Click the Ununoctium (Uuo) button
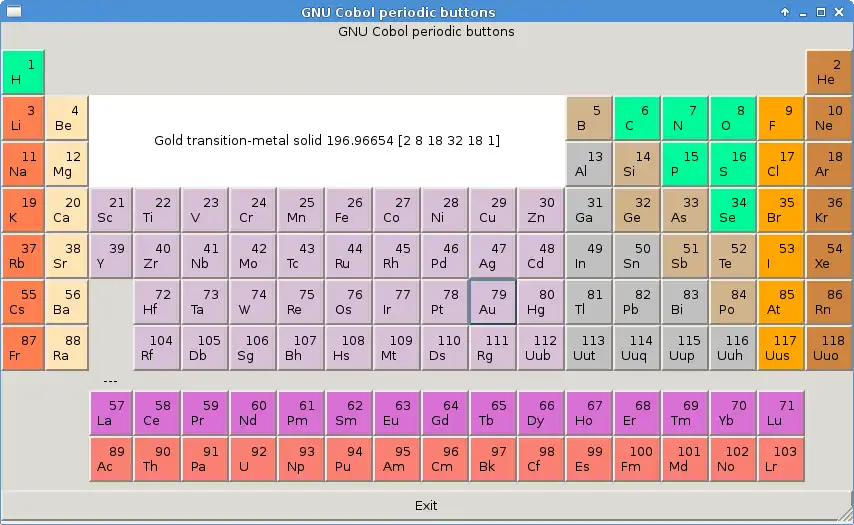Image resolution: width=854 pixels, height=525 pixels. pyautogui.click(x=829, y=349)
